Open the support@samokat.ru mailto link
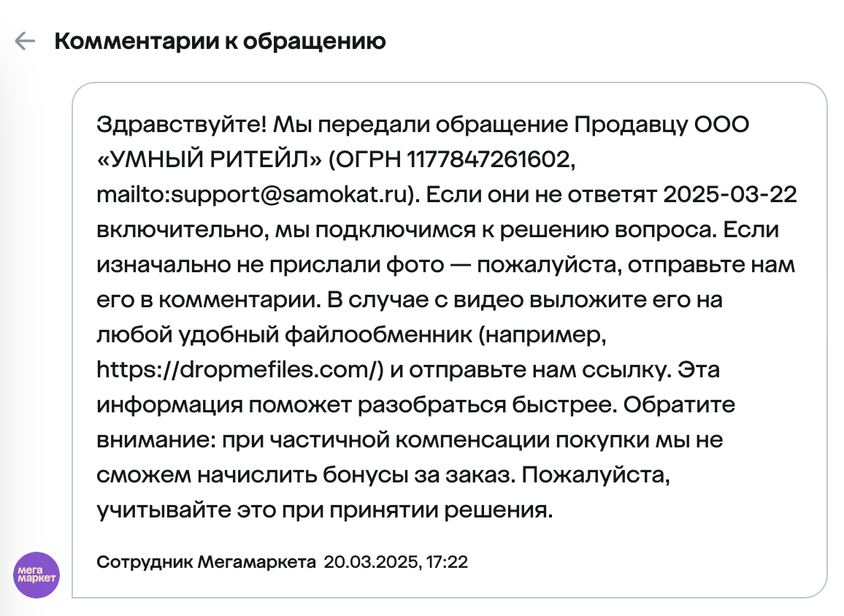This screenshot has width=844, height=616. click(x=256, y=196)
